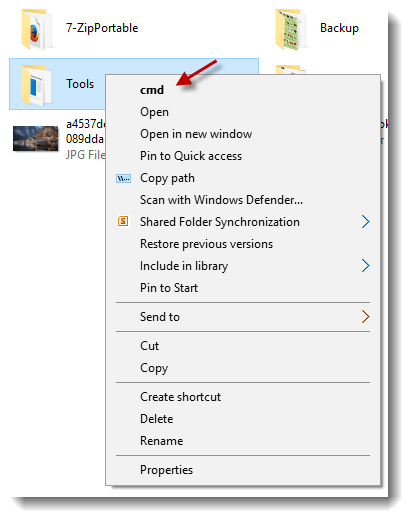Expand Include in library submenu arrow
The width and height of the screenshot is (413, 522).
click(x=365, y=266)
